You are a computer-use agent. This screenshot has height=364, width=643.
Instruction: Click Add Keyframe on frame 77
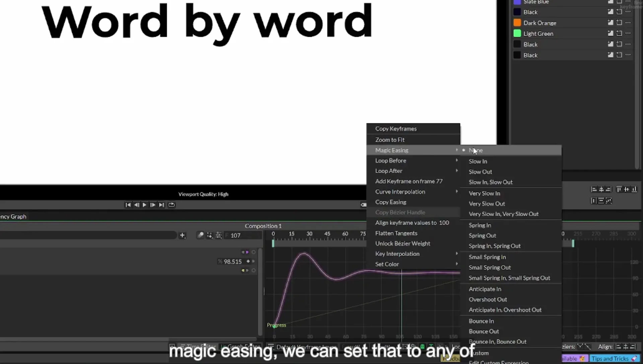[x=413, y=181]
